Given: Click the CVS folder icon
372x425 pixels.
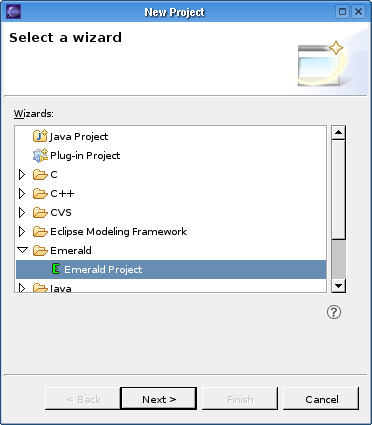Looking at the screenshot, I should click(x=40, y=212).
